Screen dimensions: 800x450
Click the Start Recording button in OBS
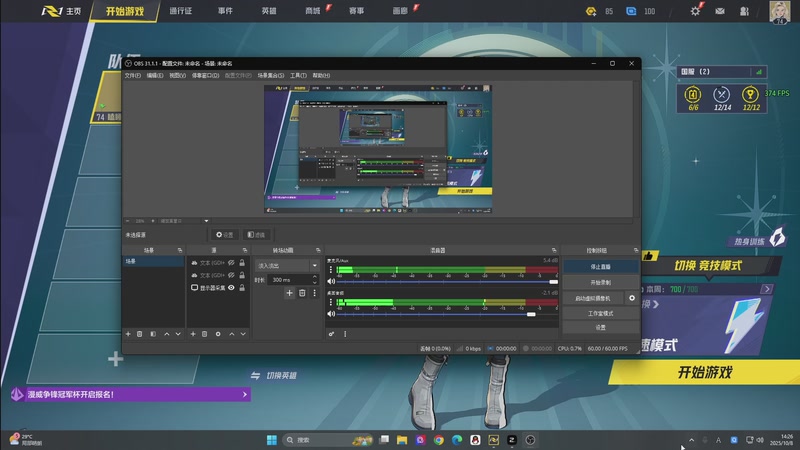[x=601, y=282]
